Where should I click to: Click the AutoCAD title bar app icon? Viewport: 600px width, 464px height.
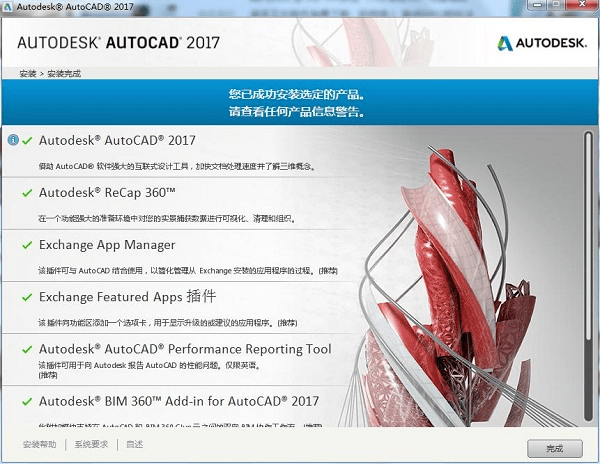(7, 7)
